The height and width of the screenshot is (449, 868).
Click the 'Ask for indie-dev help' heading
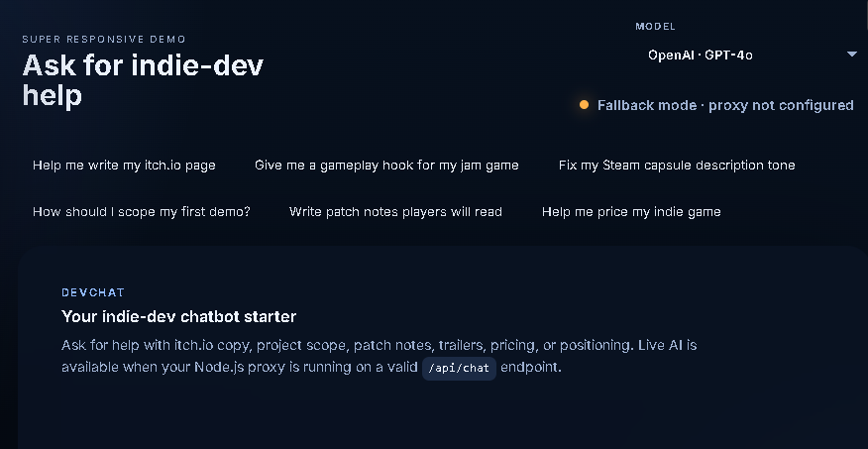[143, 80]
